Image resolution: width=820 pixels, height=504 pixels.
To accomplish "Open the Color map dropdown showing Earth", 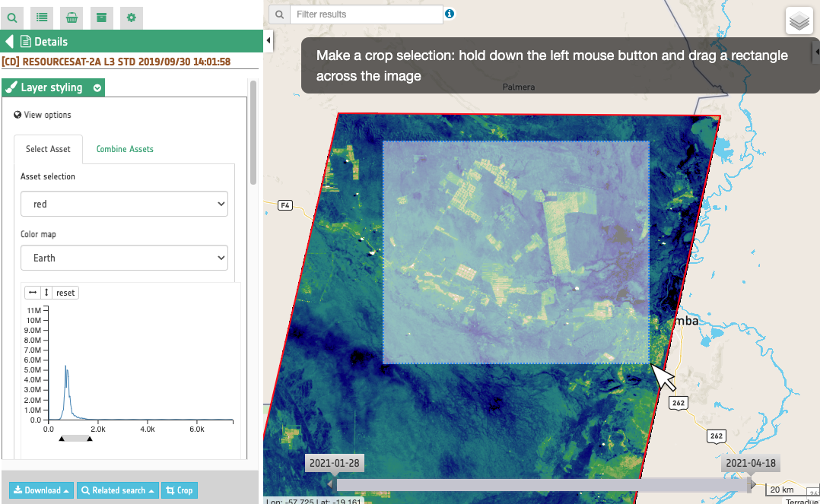I will click(x=124, y=258).
